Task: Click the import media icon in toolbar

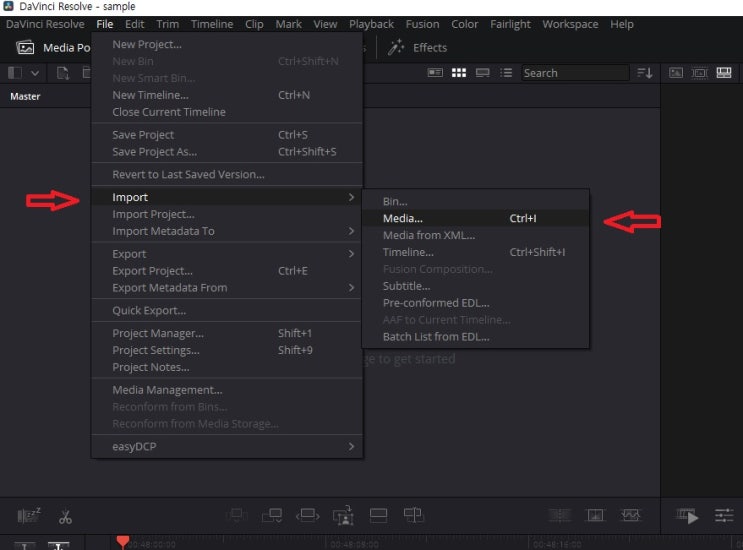Action: [x=63, y=73]
